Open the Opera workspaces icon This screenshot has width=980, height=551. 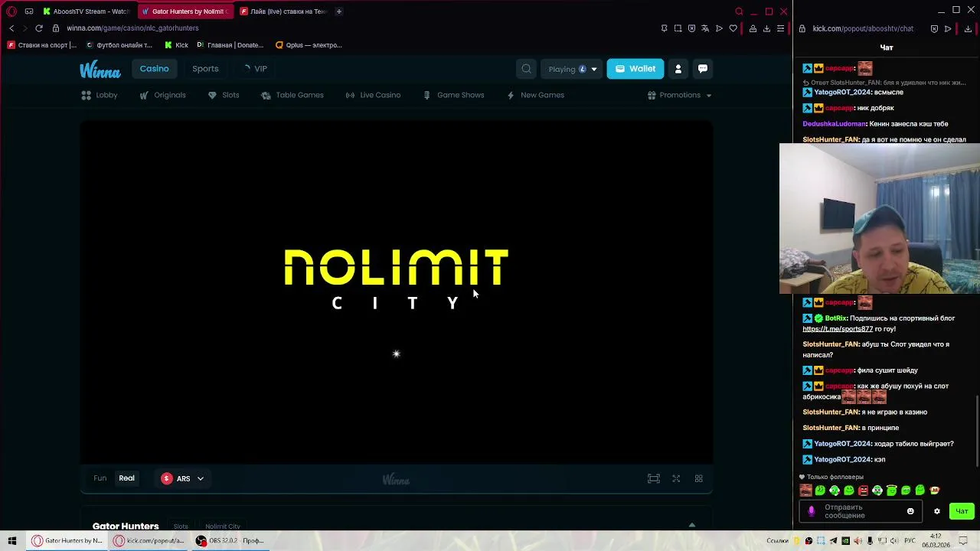click(29, 11)
